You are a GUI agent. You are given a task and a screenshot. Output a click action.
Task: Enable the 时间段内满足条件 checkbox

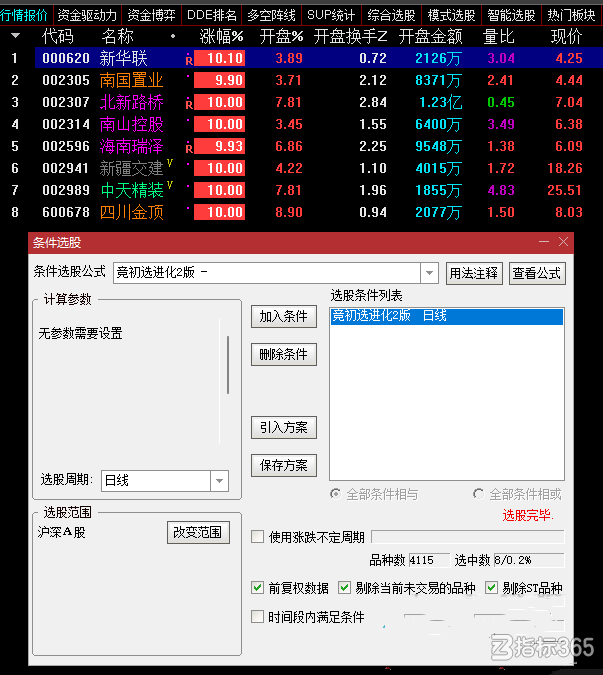(257, 617)
